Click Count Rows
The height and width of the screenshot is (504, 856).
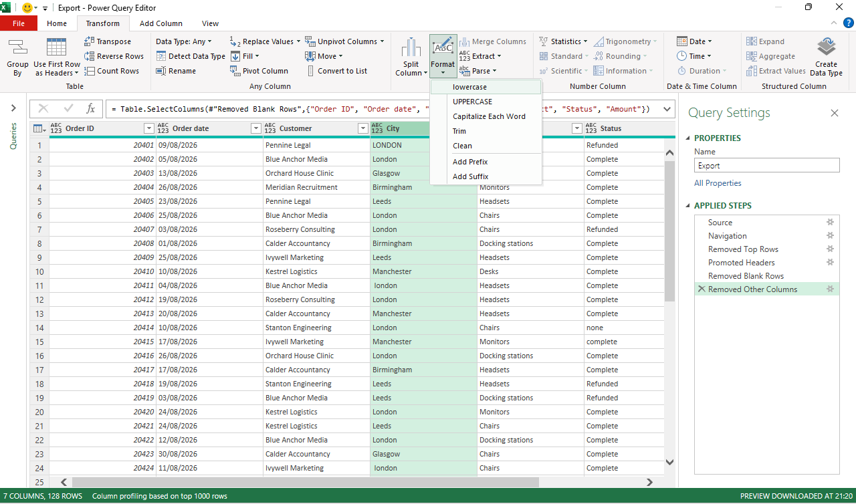click(x=112, y=71)
